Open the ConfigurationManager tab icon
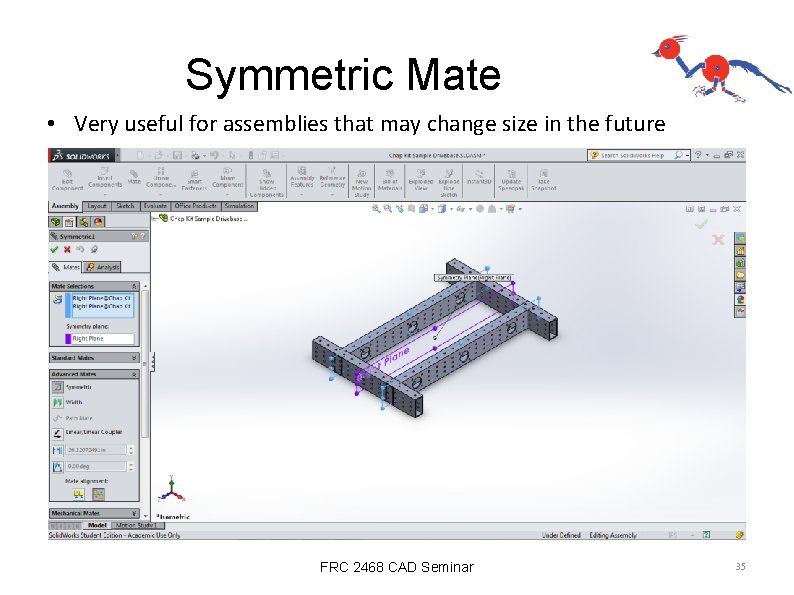This screenshot has width=794, height=595. [x=84, y=222]
